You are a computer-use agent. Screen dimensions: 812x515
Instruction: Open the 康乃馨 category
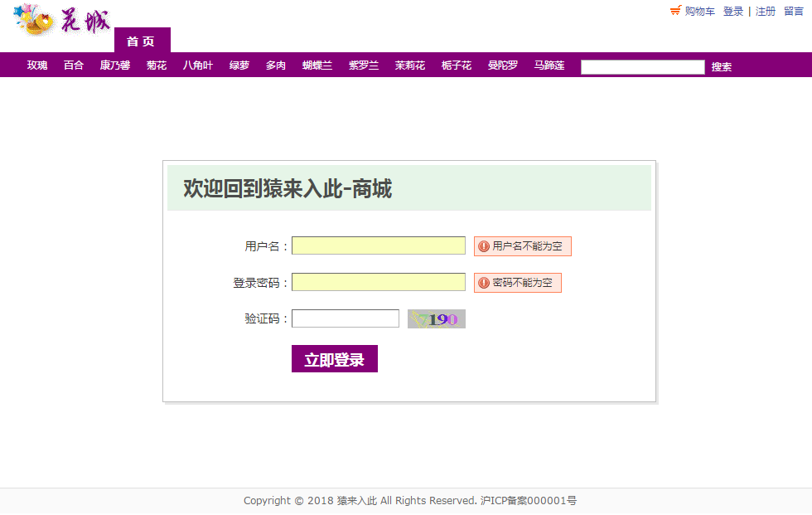[x=115, y=66]
